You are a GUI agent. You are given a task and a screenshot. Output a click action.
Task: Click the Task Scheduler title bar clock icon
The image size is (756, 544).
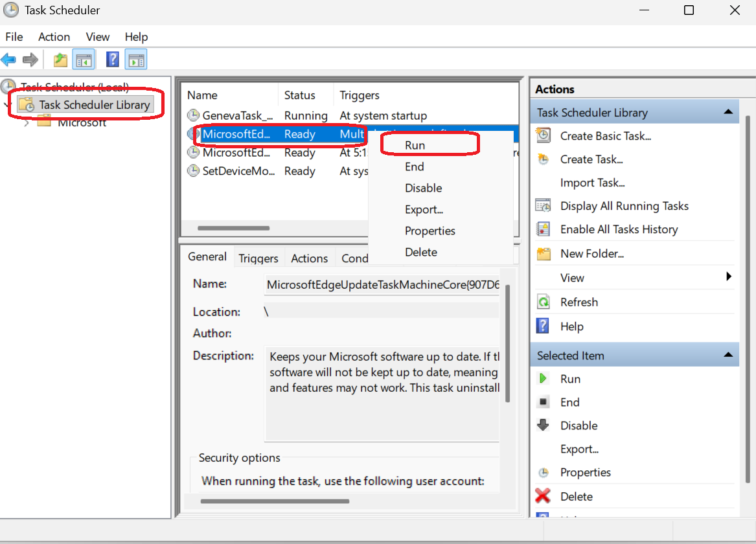pyautogui.click(x=10, y=10)
